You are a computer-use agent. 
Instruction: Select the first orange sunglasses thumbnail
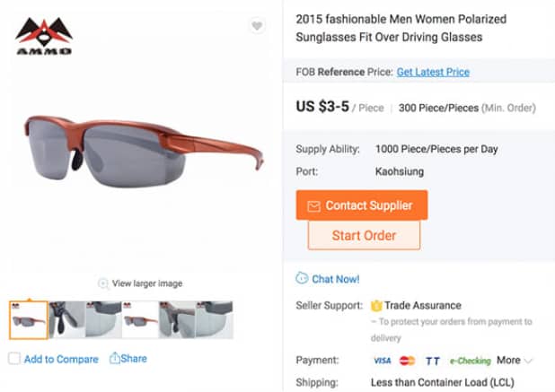(29, 319)
